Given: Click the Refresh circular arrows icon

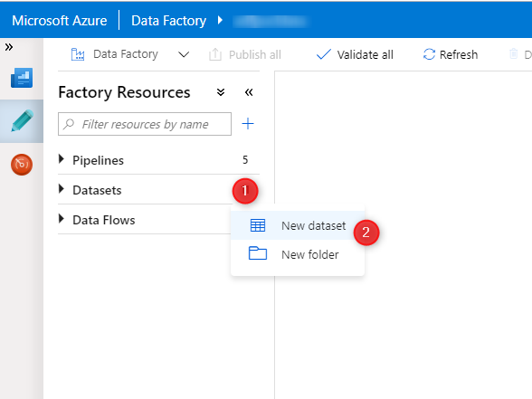Looking at the screenshot, I should click(x=429, y=54).
